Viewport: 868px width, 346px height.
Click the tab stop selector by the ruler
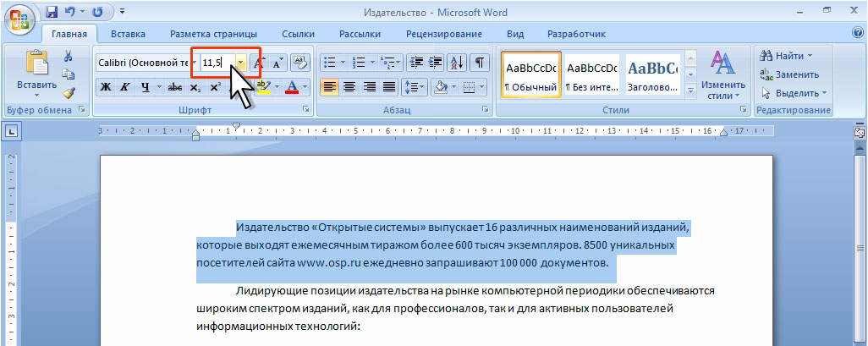(x=11, y=132)
